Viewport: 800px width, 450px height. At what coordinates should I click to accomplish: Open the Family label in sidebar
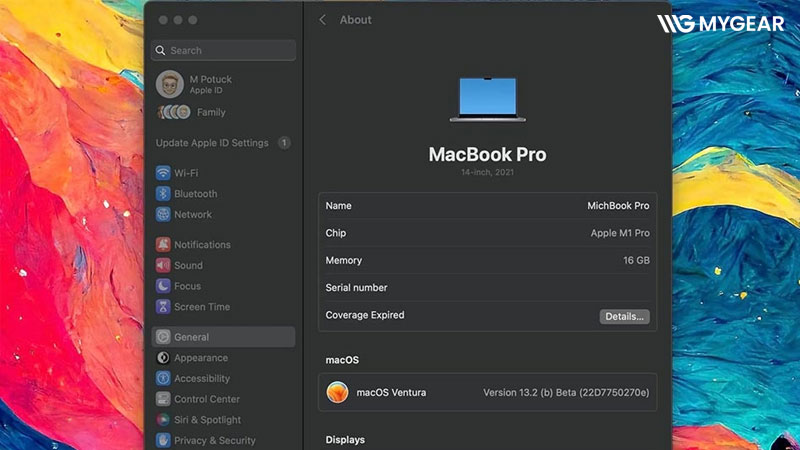(x=211, y=112)
